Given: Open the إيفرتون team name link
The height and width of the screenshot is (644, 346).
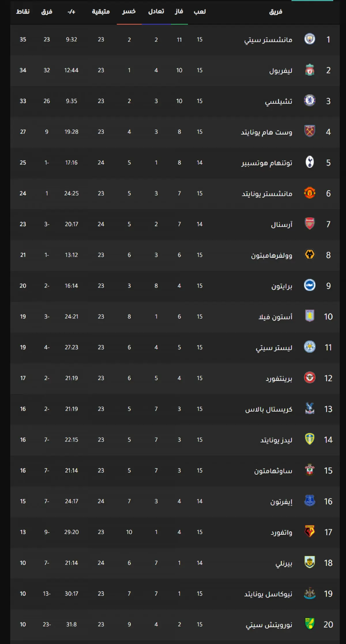Looking at the screenshot, I should click(x=281, y=502).
